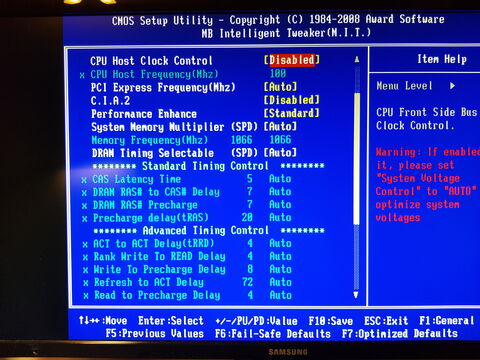Screen dimensions: 480x360
Task: Click F7:Optimized Defaults in footer
Action: point(400,334)
